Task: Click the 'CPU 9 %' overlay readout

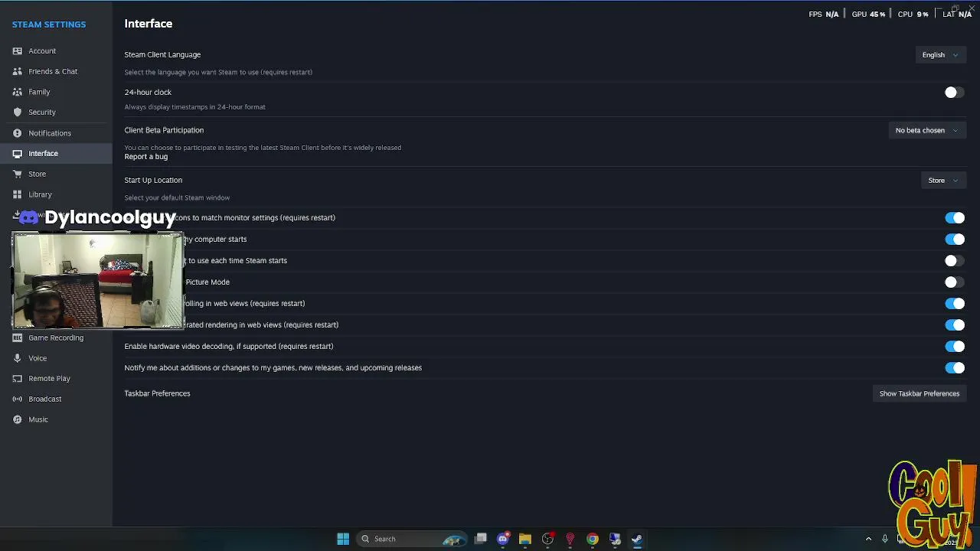Action: point(913,15)
